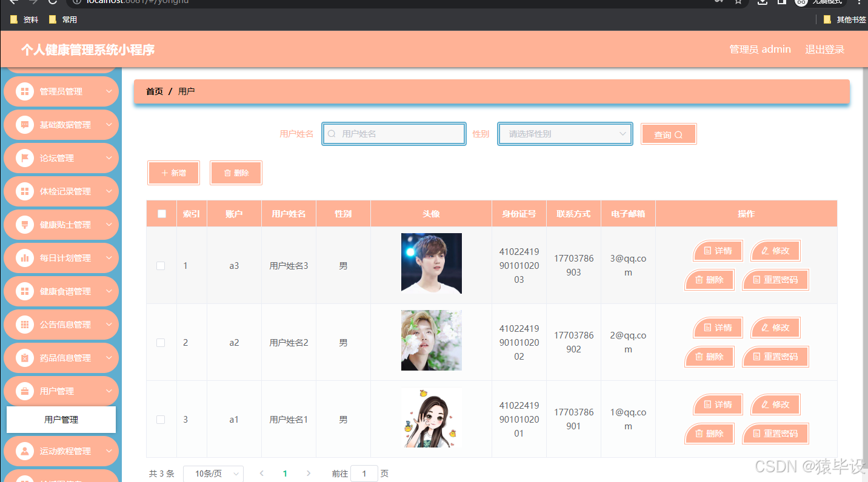Check the checkbox for row a1

click(x=161, y=420)
